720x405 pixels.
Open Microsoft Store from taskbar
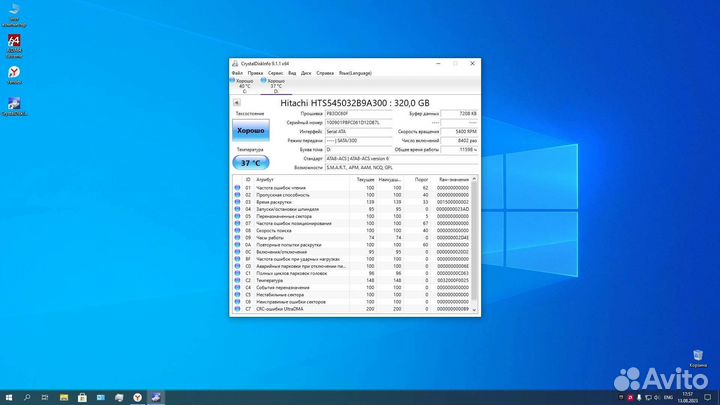(x=82, y=398)
